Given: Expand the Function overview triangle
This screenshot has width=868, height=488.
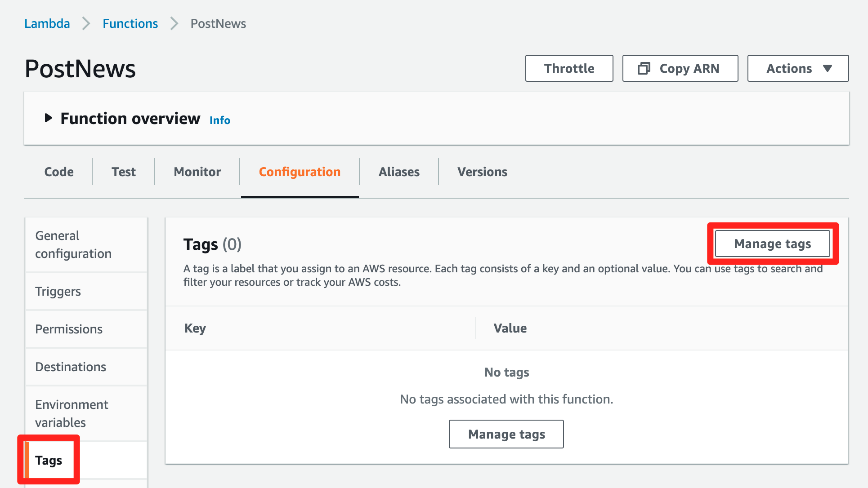Looking at the screenshot, I should (49, 118).
